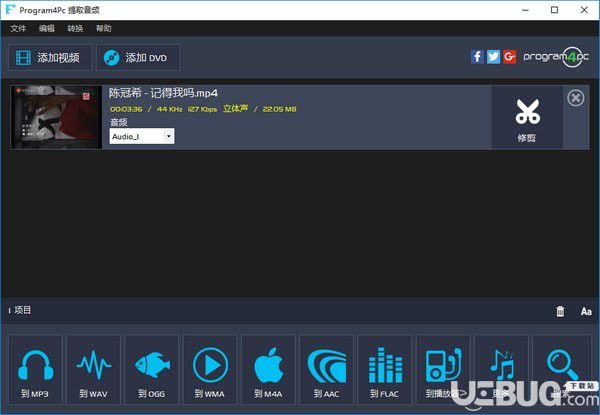600x415 pixels.
Task: Convert to FLAC with equalizer icon
Action: pyautogui.click(x=385, y=370)
